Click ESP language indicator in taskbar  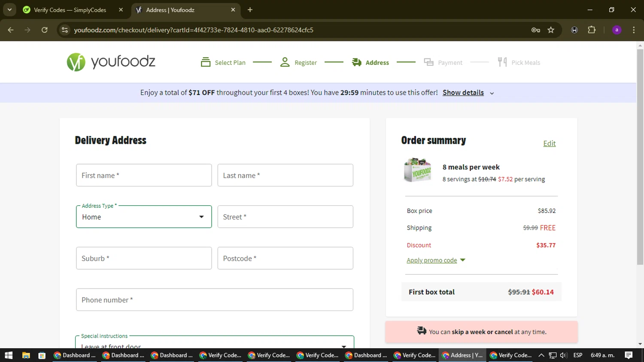coord(578,355)
